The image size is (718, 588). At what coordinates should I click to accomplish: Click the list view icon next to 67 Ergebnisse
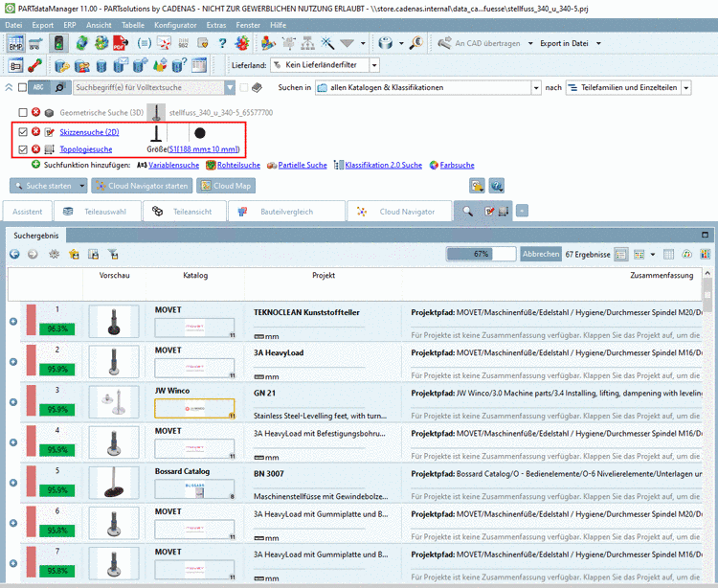tap(621, 254)
